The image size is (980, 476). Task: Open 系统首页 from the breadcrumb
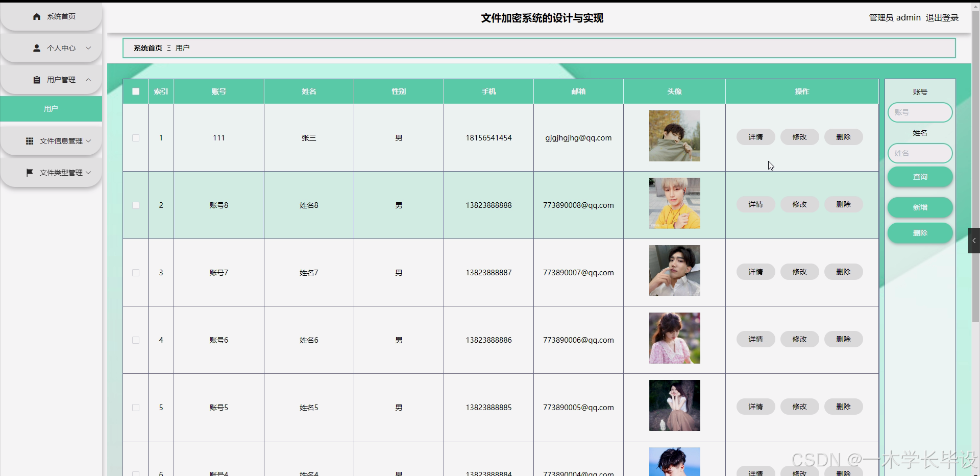coord(148,47)
